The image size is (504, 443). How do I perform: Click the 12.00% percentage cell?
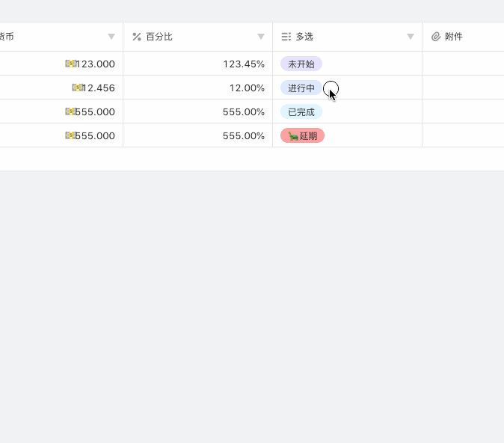click(197, 88)
